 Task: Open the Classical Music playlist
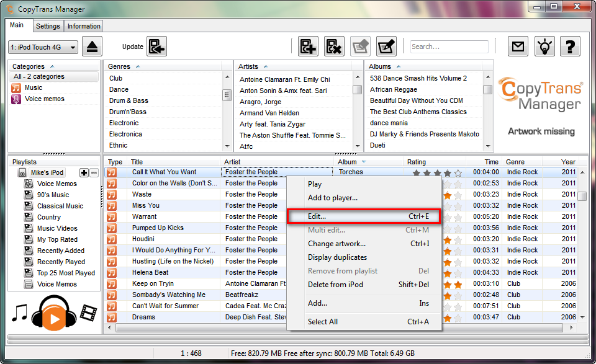click(60, 206)
